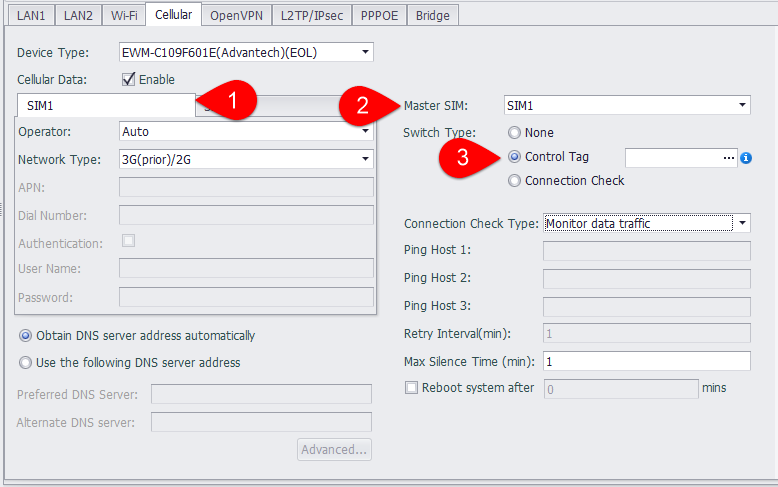Switch to the Wi-Fi tab
The image size is (778, 487).
tap(124, 15)
